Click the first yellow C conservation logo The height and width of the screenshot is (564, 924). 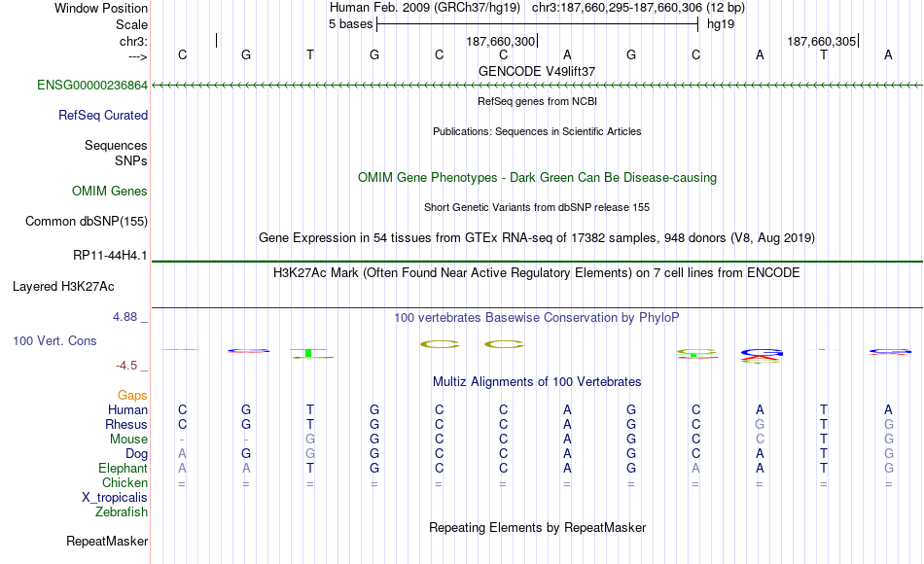[x=440, y=344]
